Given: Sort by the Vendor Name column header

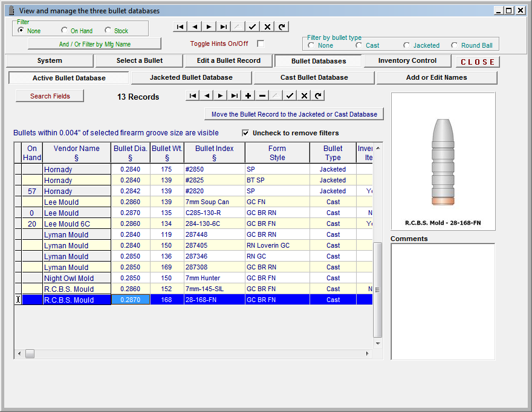Looking at the screenshot, I should [77, 153].
